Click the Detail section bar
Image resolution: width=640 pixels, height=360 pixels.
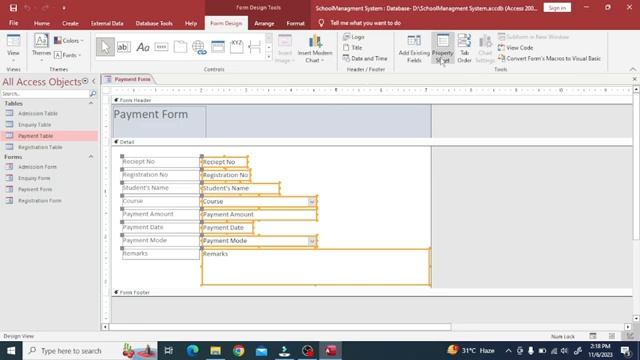click(372, 142)
